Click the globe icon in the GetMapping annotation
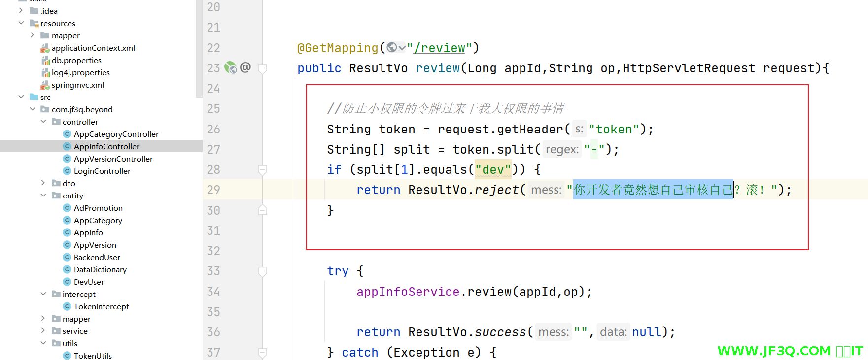The width and height of the screenshot is (868, 360). pyautogui.click(x=392, y=47)
